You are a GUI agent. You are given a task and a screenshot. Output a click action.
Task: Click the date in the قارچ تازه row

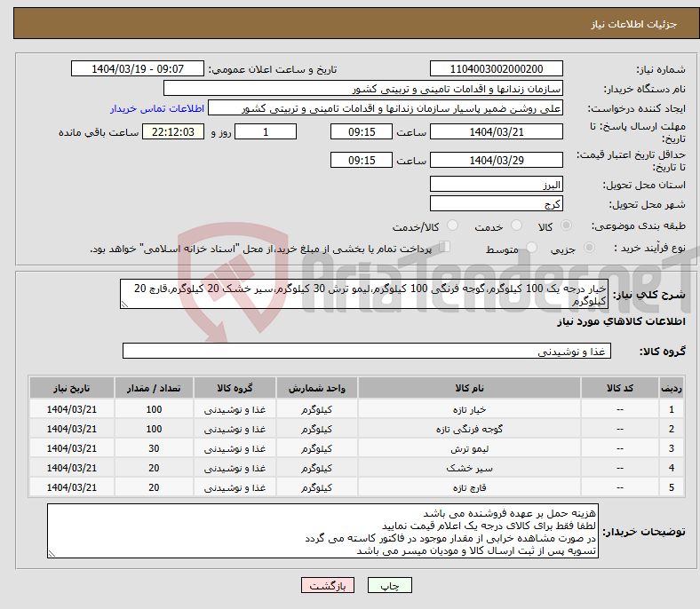tap(72, 487)
